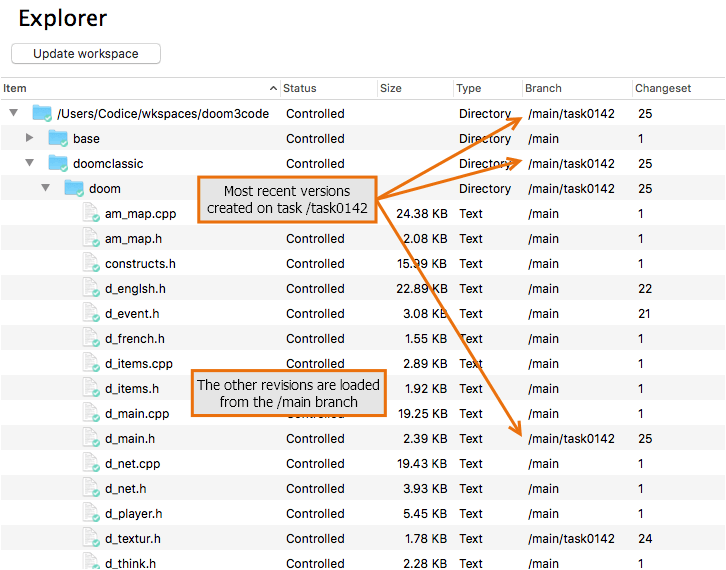Select the d_textur.h file name
The image size is (726, 570).
tap(133, 539)
